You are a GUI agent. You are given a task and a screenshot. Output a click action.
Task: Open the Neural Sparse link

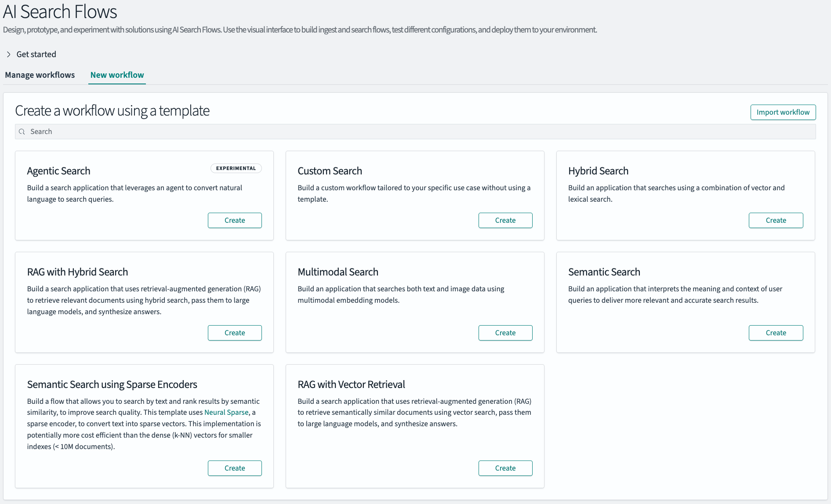(226, 412)
